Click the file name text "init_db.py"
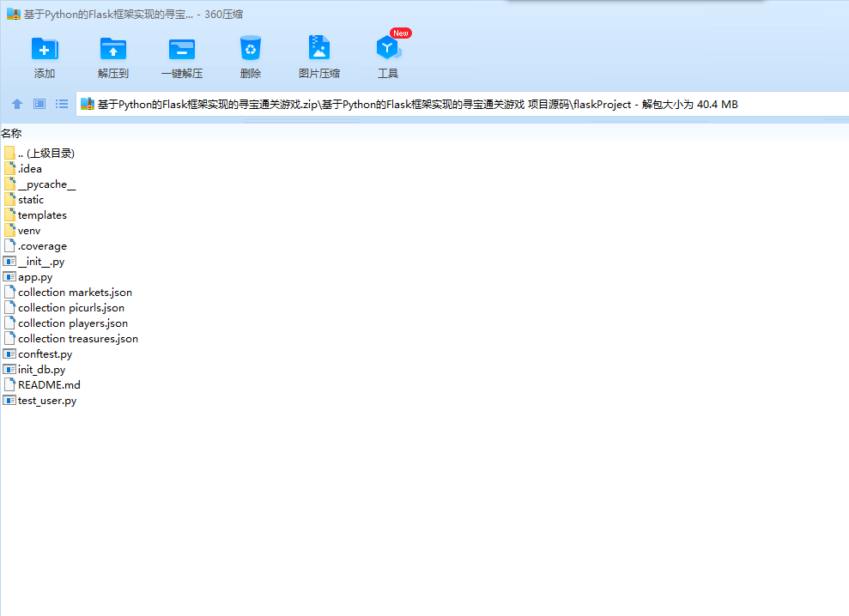The image size is (849, 616). (42, 370)
